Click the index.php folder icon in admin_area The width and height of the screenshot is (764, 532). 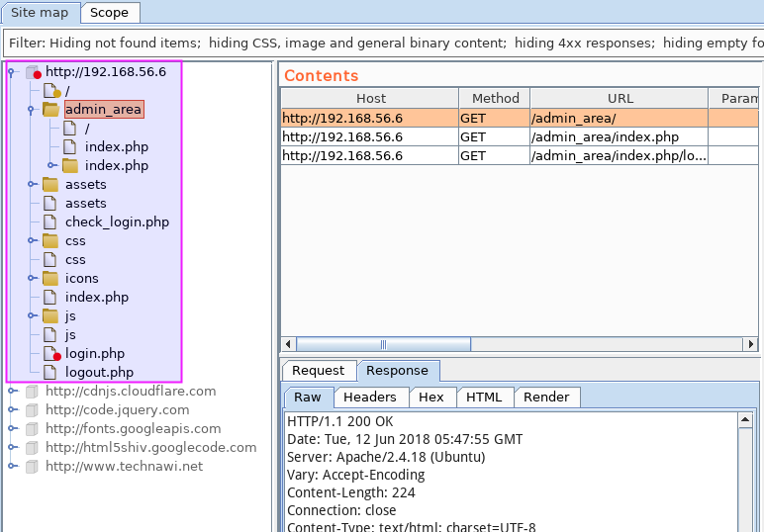tap(70, 166)
